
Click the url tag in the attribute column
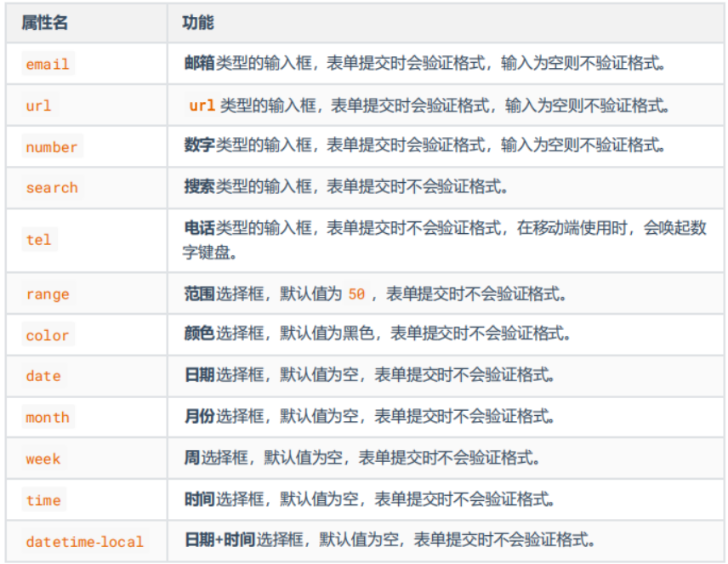pyautogui.click(x=38, y=105)
